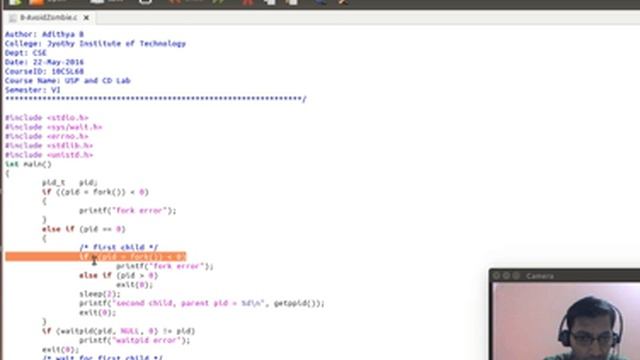
Task: Close the 8-AvoidZombie.c tab
Action: tap(86, 18)
